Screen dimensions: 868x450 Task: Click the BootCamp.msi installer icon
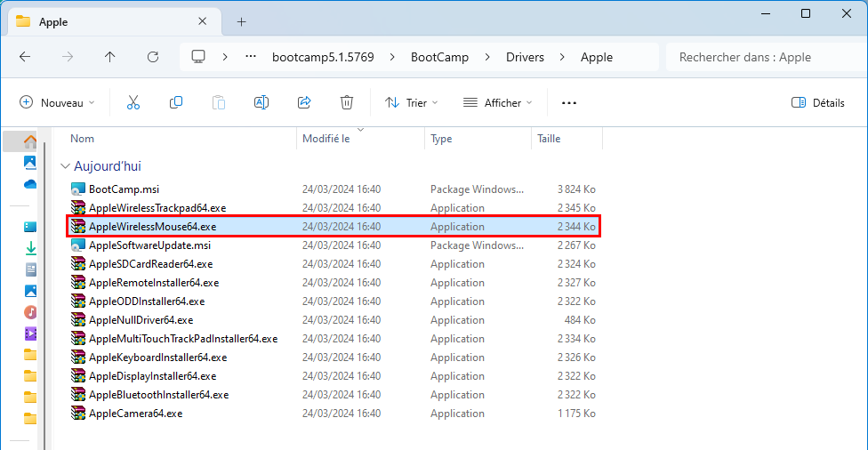(x=78, y=189)
